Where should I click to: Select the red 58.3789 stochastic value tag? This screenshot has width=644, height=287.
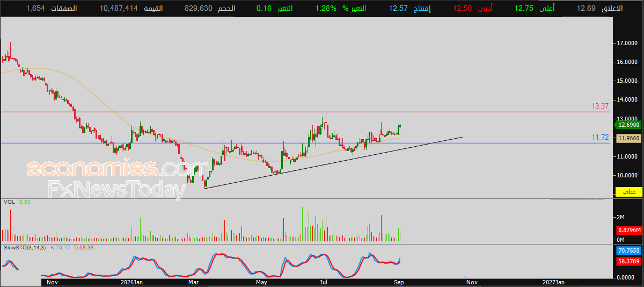(628, 261)
